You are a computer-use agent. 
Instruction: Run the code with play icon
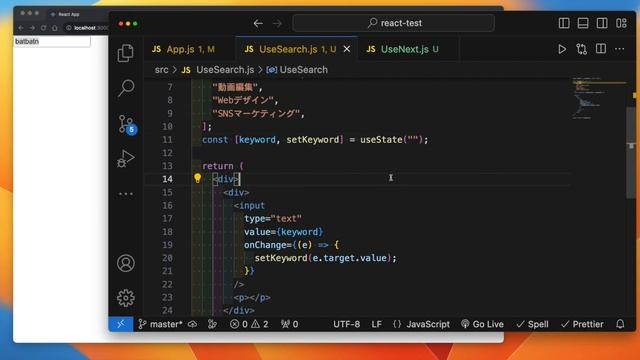click(x=562, y=49)
